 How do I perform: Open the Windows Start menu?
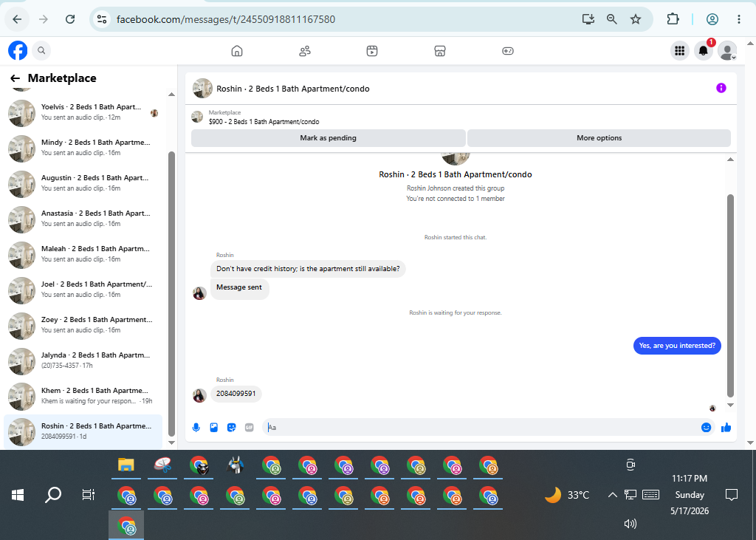[x=18, y=495]
